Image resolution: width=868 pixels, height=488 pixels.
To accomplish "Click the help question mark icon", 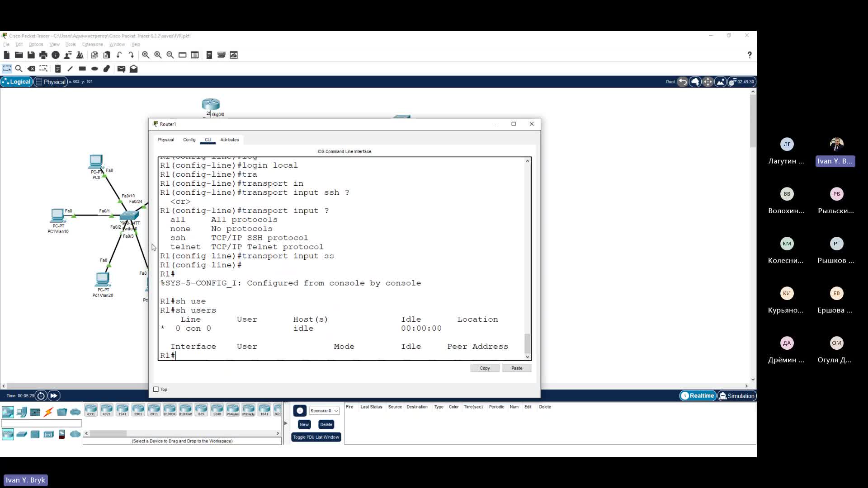I will pos(750,55).
